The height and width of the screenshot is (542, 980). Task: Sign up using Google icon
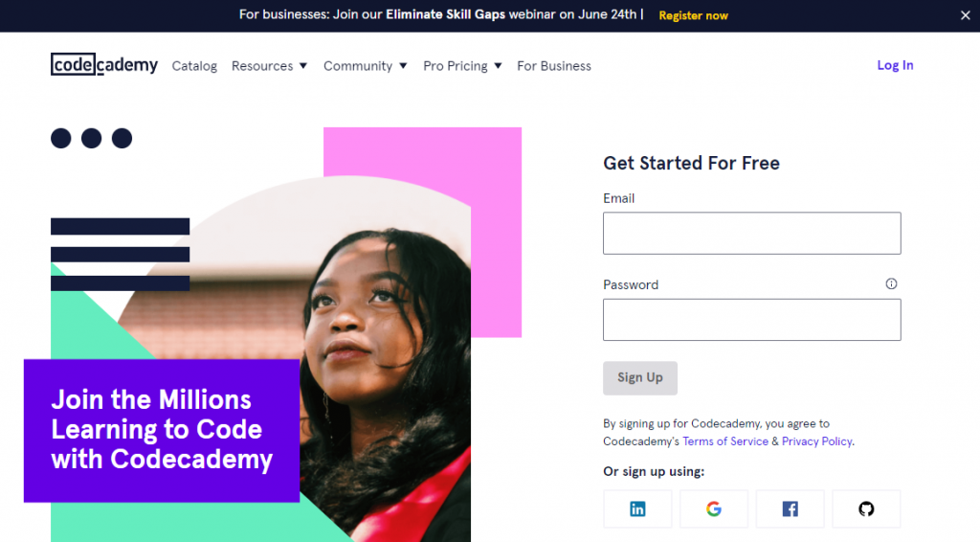click(x=714, y=509)
